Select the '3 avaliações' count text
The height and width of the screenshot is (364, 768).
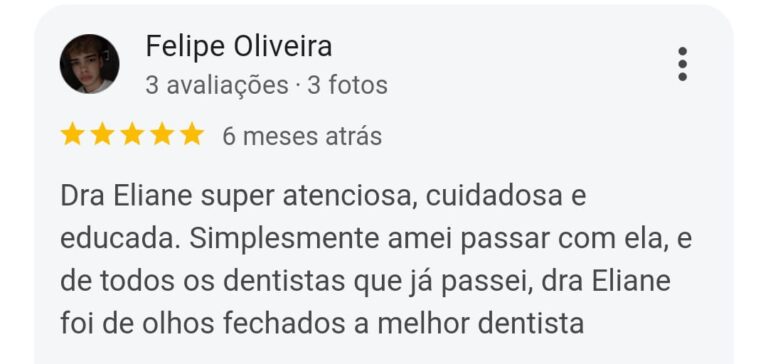(x=217, y=85)
